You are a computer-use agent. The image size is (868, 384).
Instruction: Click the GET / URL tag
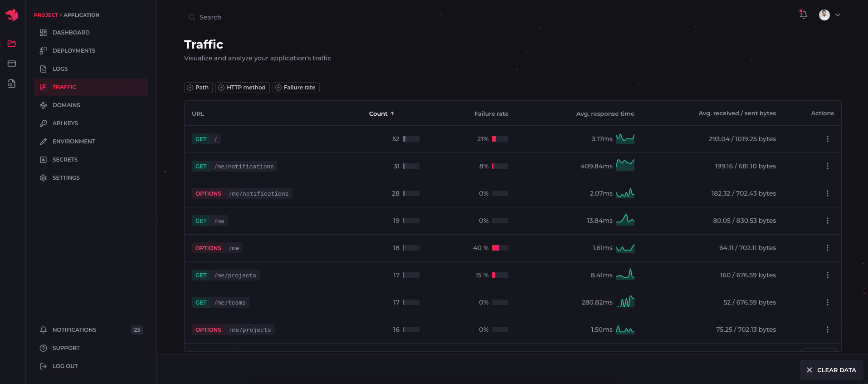tap(206, 139)
